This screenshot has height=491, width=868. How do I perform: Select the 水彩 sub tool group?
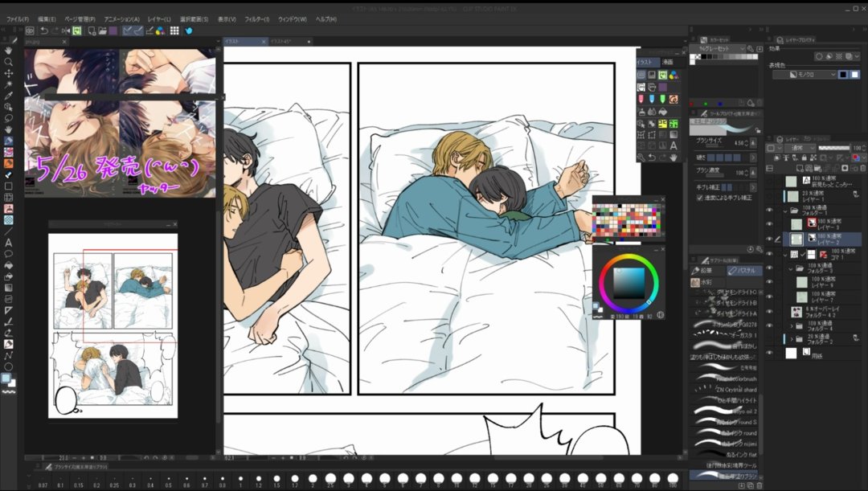[x=708, y=282]
